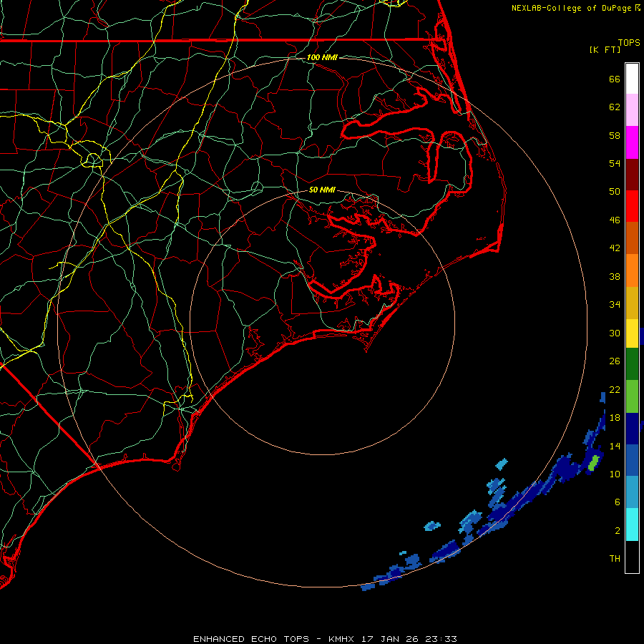Click the 30 value on the legend
Image resolution: width=644 pixels, height=644 pixels.
615,333
